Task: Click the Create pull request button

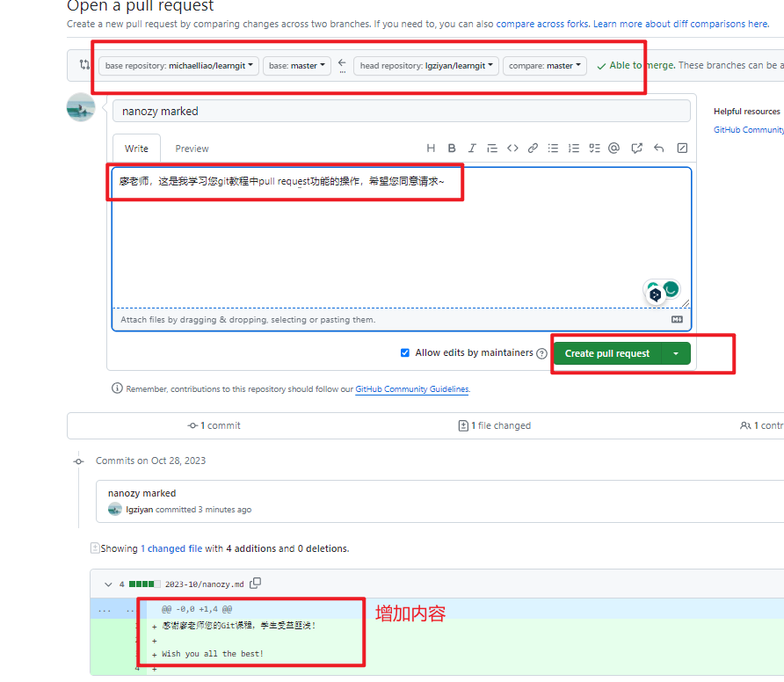Action: (607, 353)
